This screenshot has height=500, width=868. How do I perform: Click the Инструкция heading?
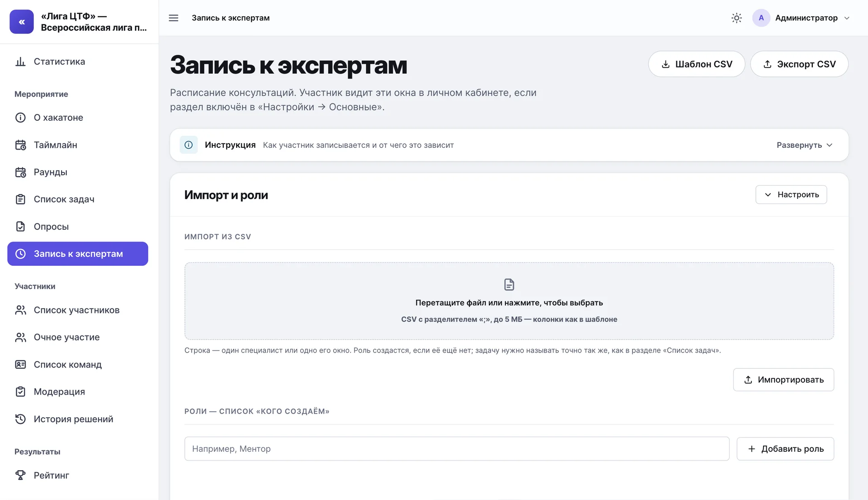point(230,145)
